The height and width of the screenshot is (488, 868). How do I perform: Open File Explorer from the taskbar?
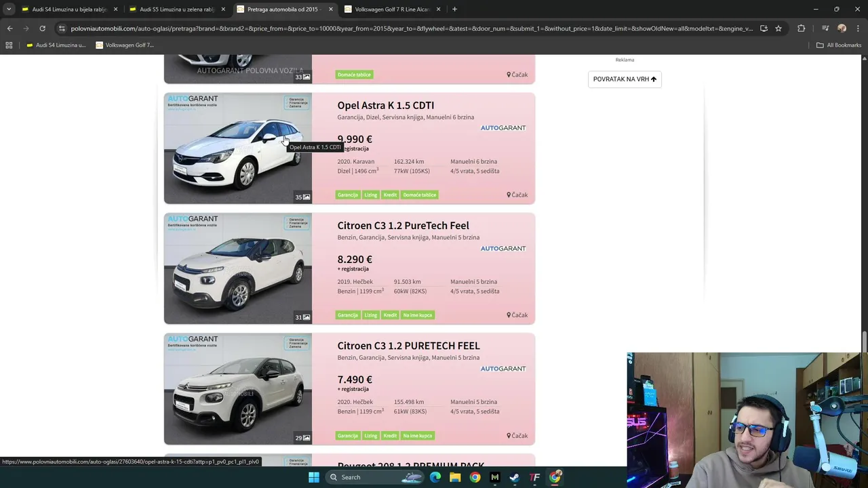pos(455,477)
